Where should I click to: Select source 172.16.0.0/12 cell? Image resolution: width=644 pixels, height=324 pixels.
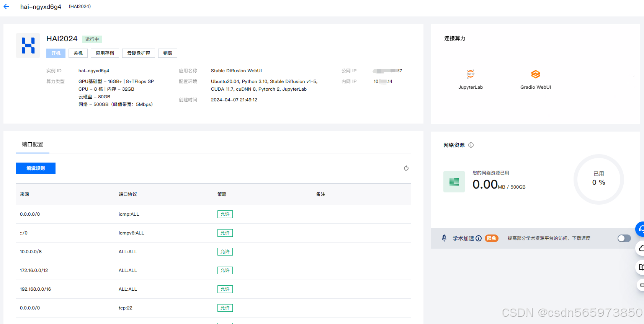pyautogui.click(x=34, y=270)
